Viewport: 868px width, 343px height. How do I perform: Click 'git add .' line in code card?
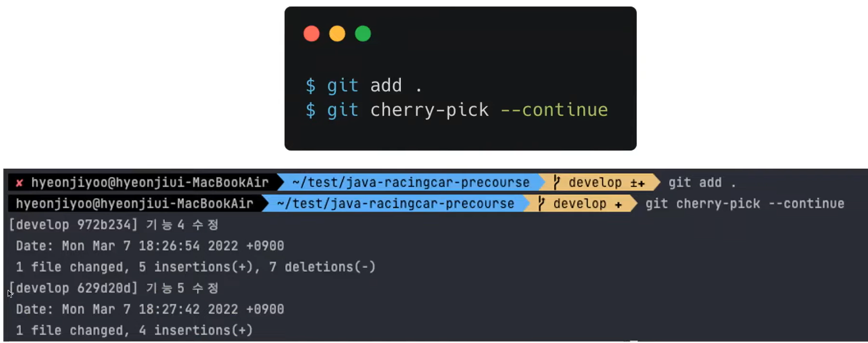click(x=364, y=86)
